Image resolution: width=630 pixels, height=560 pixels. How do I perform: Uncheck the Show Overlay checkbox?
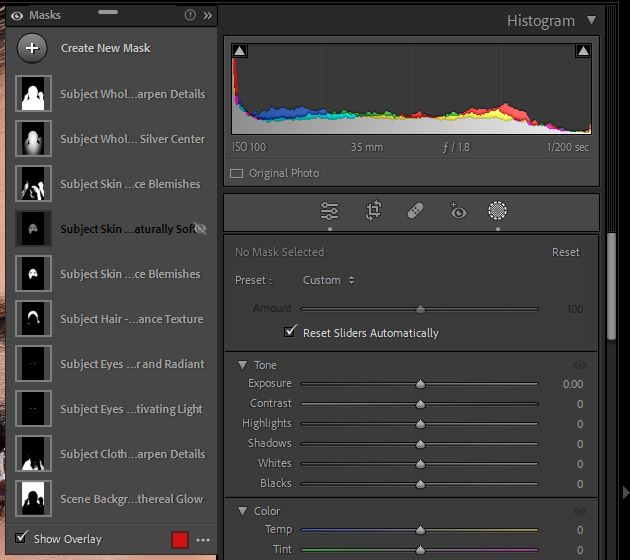coord(22,539)
